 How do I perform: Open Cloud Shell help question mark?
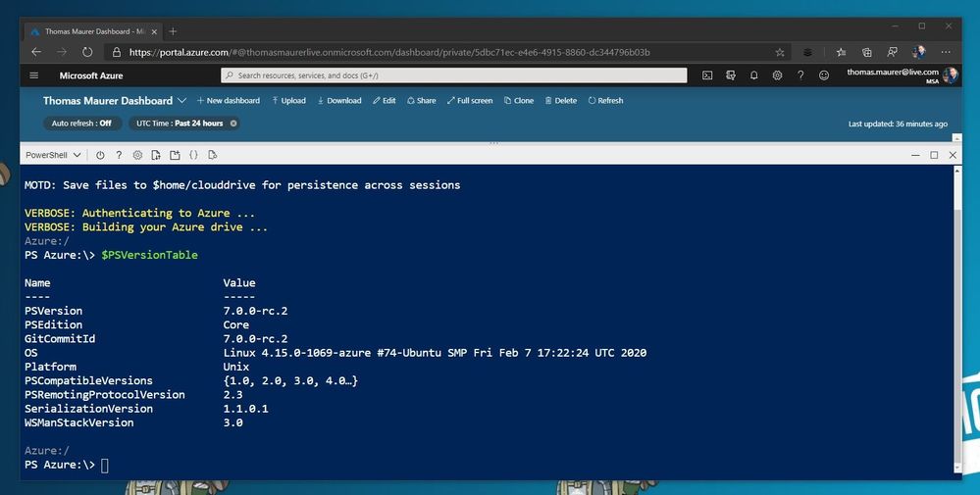[119, 155]
